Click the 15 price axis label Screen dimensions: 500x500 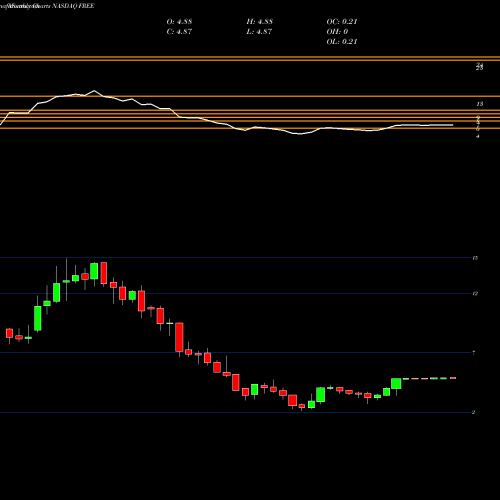475,258
